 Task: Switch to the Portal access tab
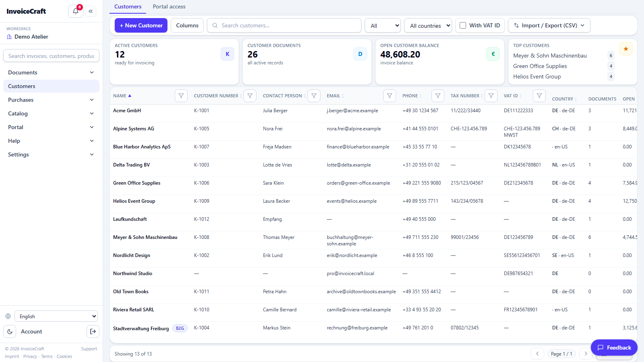(x=169, y=6)
